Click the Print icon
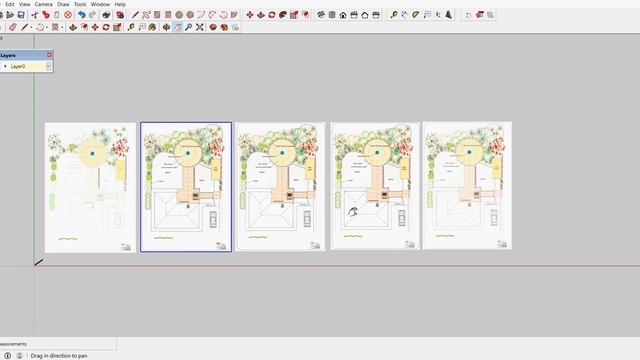The image size is (640, 360). point(106,15)
